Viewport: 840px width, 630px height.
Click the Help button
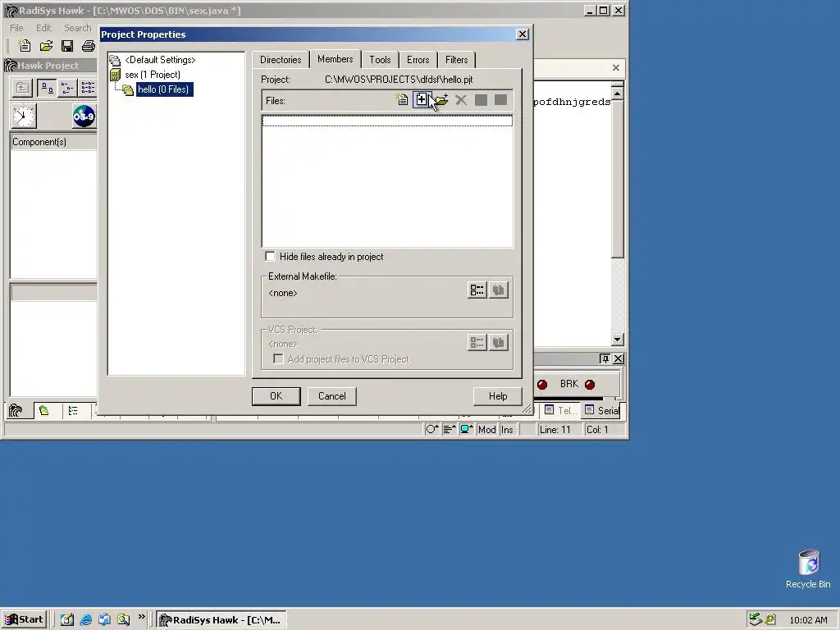(498, 396)
